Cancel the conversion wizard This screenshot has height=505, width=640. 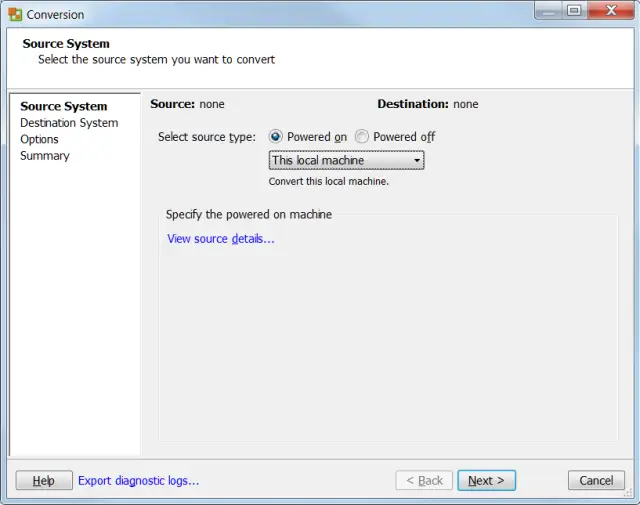(x=596, y=481)
